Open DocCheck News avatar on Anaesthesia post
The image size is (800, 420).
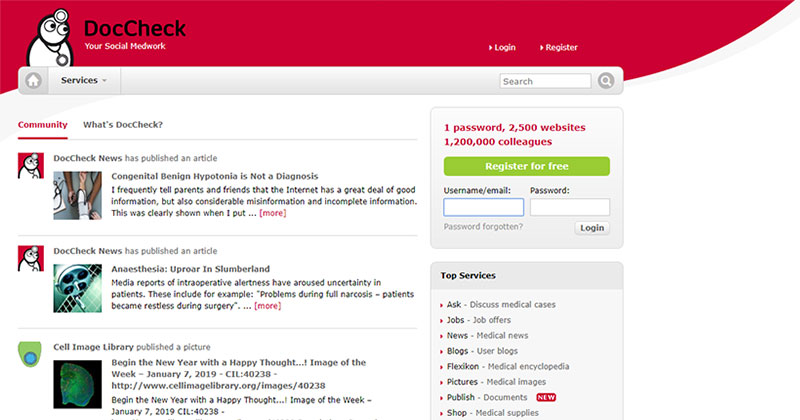[x=31, y=258]
